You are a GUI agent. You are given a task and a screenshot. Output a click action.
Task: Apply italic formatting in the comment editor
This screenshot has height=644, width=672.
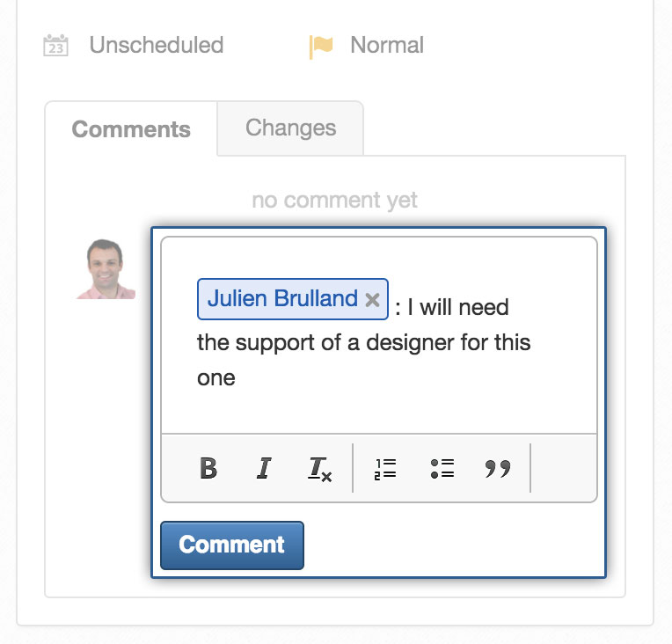pyautogui.click(x=264, y=468)
